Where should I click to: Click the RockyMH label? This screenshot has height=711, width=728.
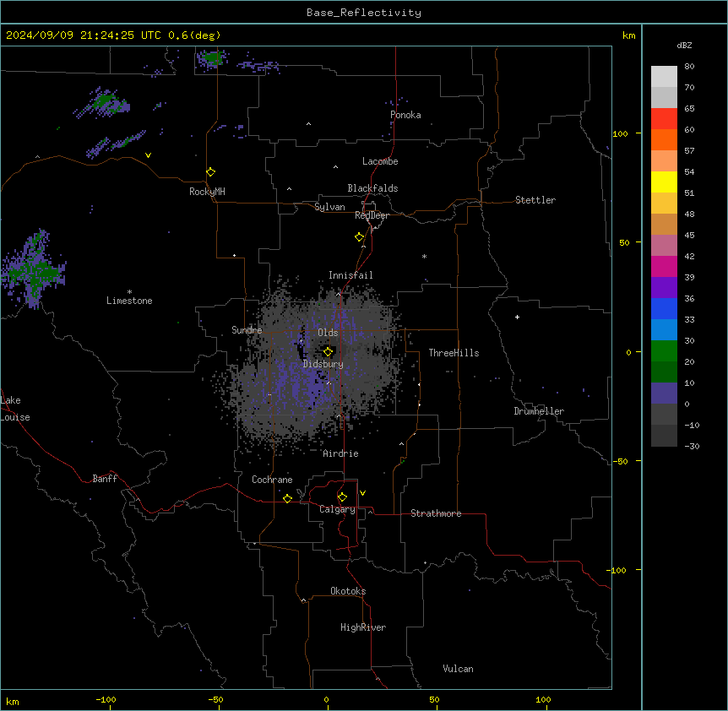tap(207, 192)
